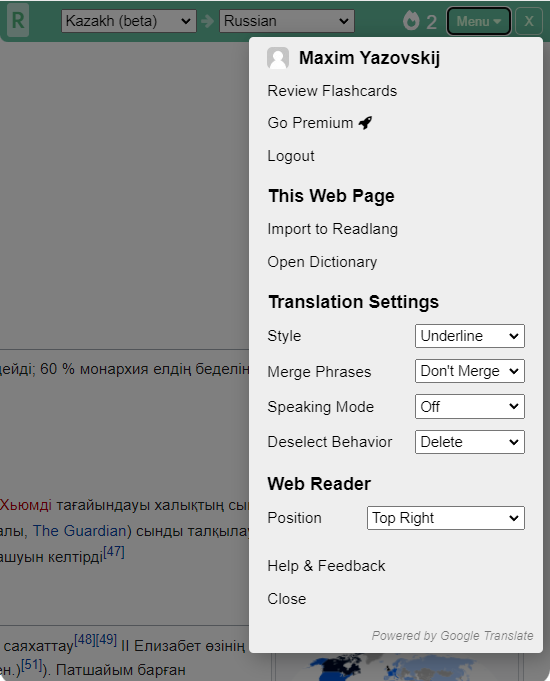Viewport: 550px width, 681px height.
Task: Follow The Guardian link in article
Action: (80, 531)
